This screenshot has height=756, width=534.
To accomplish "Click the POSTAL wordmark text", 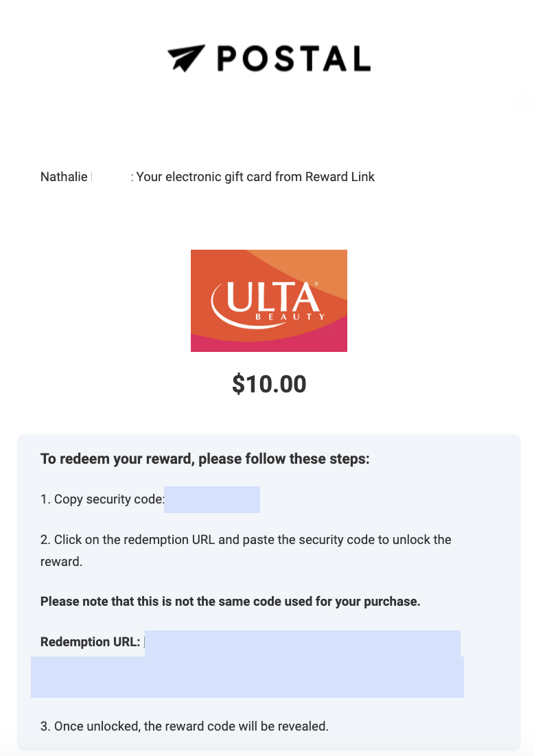I will (294, 59).
